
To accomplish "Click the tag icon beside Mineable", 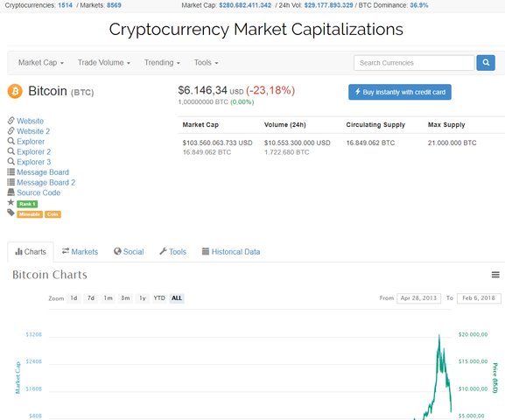I will (x=11, y=213).
